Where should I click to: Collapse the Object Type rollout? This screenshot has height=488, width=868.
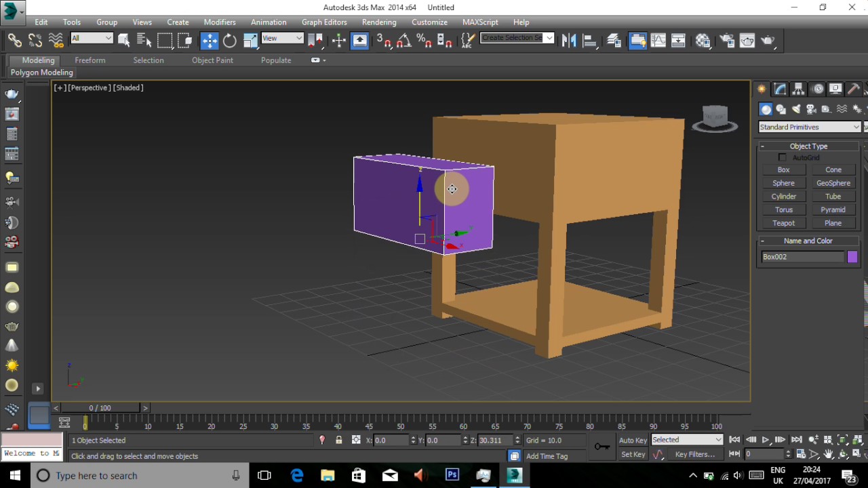click(808, 146)
